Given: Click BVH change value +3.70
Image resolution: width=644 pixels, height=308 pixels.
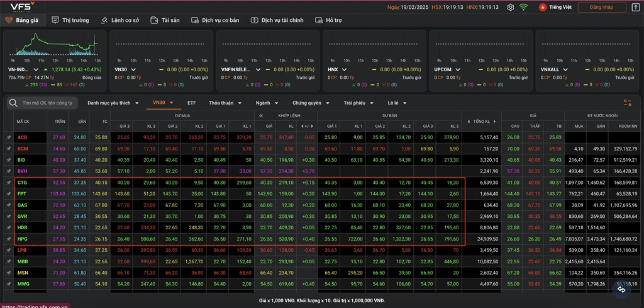Looking at the screenshot, I should click(x=307, y=171).
